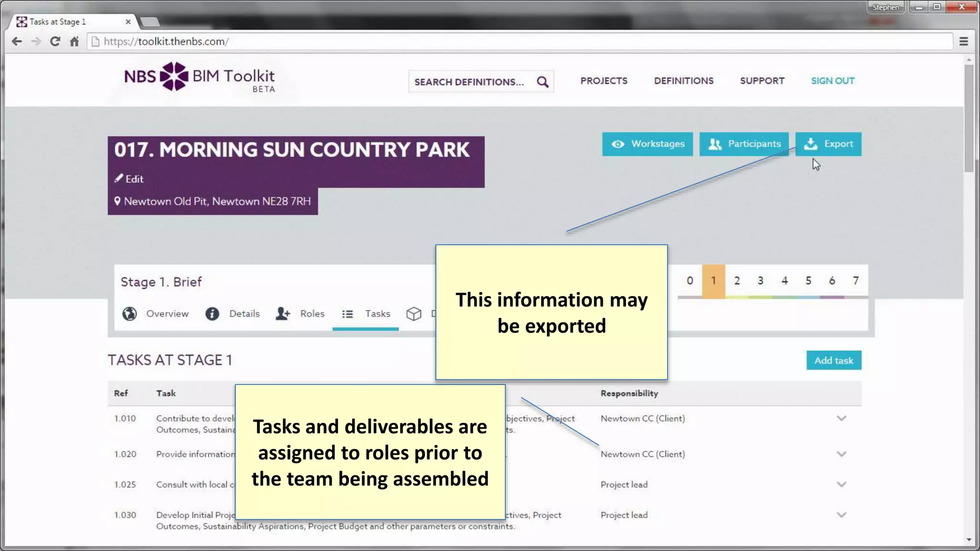Click the Responsibility column header
This screenshot has width=980, height=551.
pos(629,393)
